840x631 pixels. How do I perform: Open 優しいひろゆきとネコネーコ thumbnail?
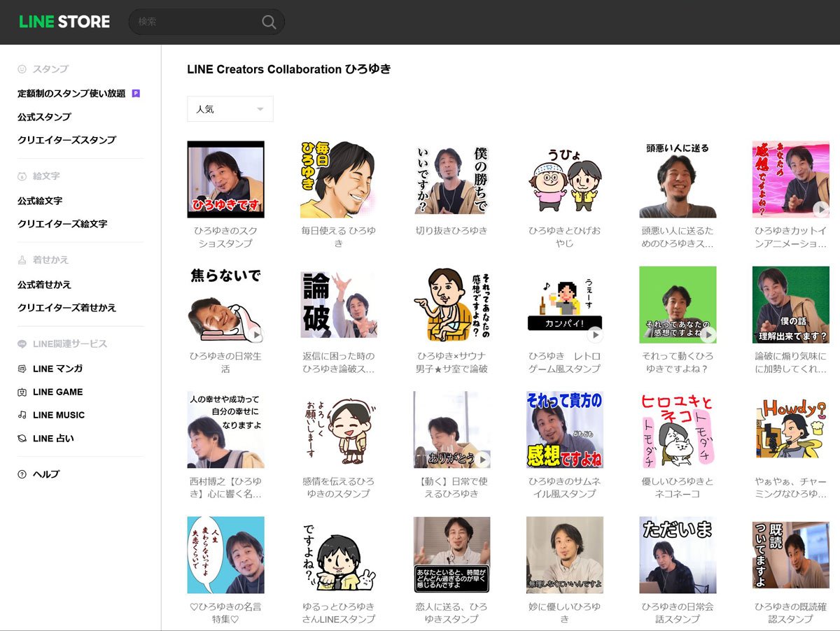pos(678,430)
